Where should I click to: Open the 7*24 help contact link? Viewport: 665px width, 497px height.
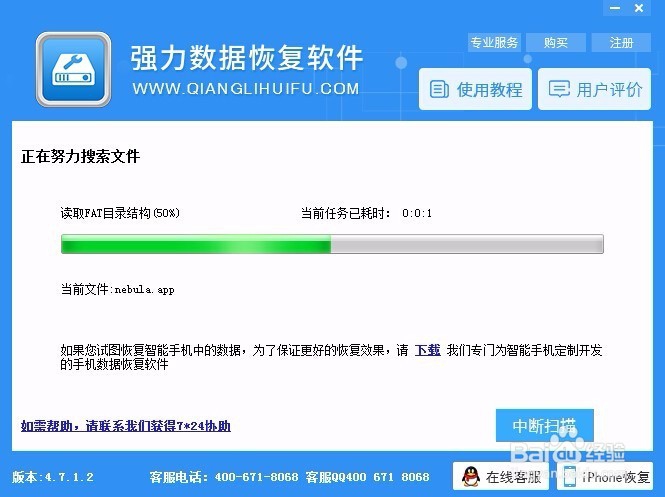(126, 426)
